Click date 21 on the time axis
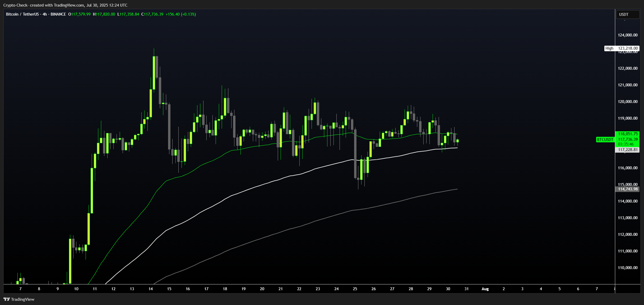This screenshot has width=644, height=305. coord(281,289)
